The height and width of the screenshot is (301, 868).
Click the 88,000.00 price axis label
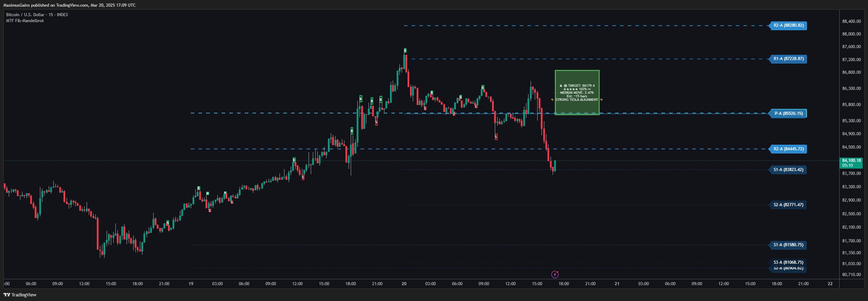[x=851, y=34]
